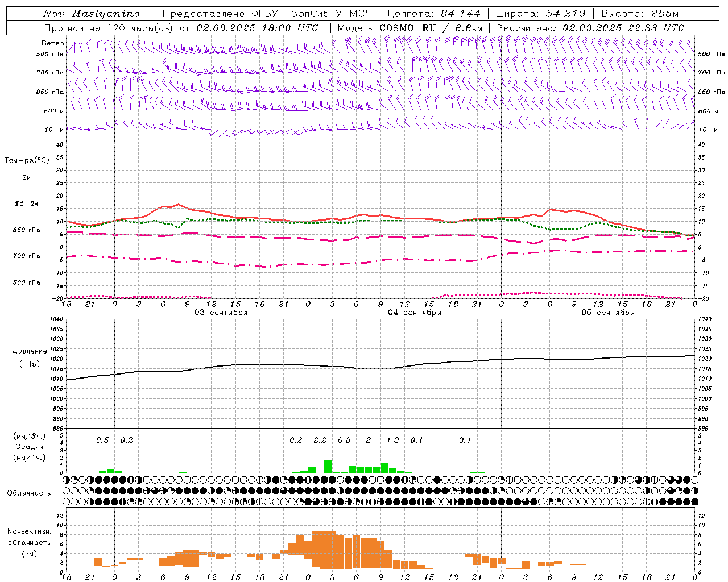Click the latitude value "Широта: 54.219"
This screenshot has width=728, height=582.
click(x=541, y=14)
